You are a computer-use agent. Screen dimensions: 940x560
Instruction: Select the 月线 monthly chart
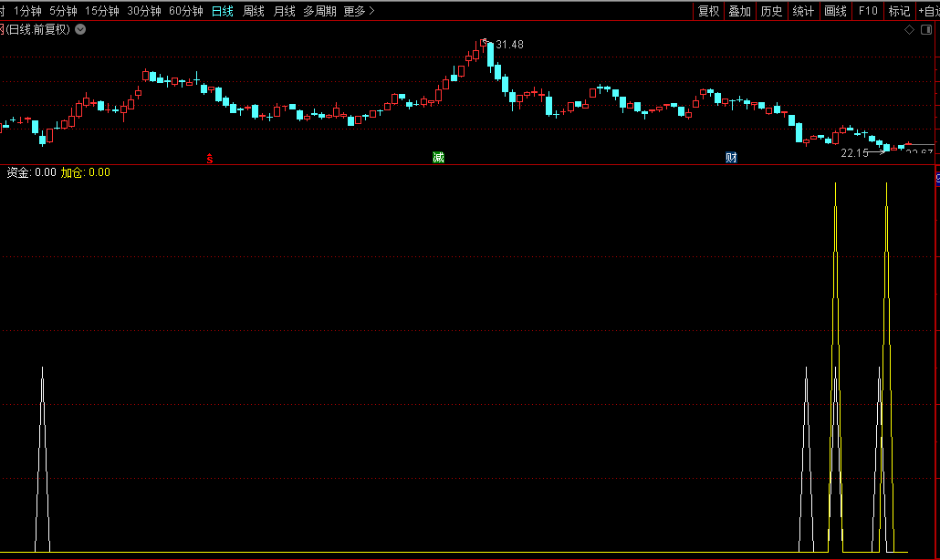(x=285, y=11)
